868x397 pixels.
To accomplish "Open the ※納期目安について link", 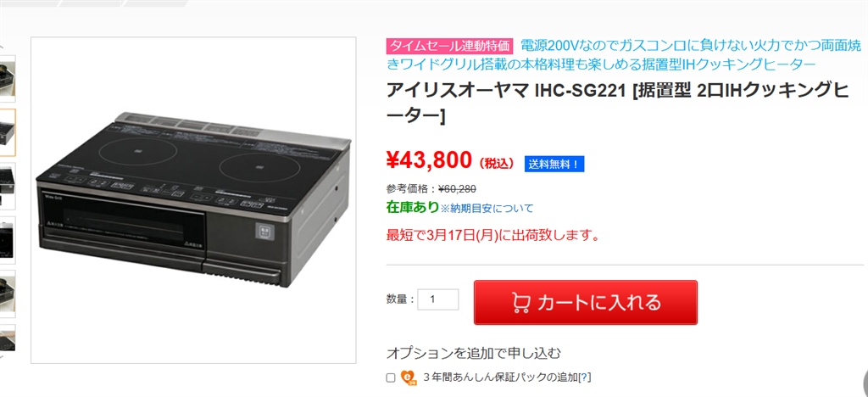I will [487, 208].
